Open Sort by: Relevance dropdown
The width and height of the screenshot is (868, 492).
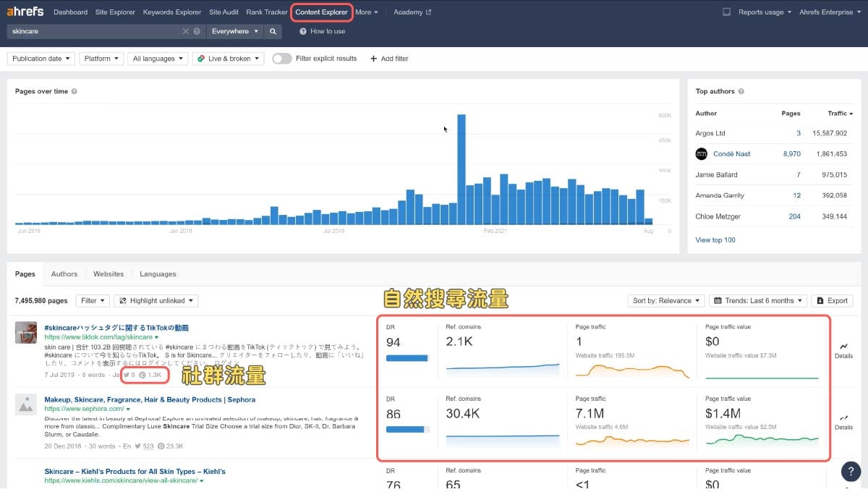[666, 300]
